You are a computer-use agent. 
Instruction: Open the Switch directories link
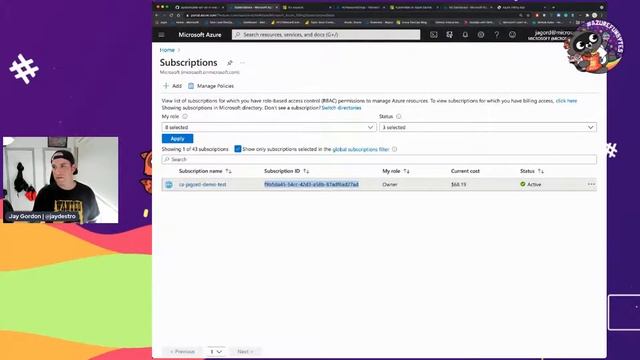click(x=341, y=108)
